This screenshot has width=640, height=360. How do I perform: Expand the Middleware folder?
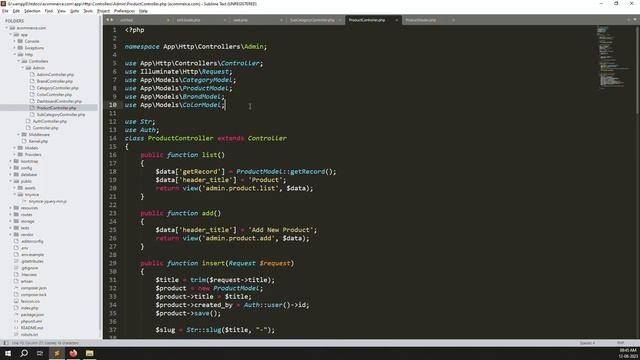click(18, 134)
